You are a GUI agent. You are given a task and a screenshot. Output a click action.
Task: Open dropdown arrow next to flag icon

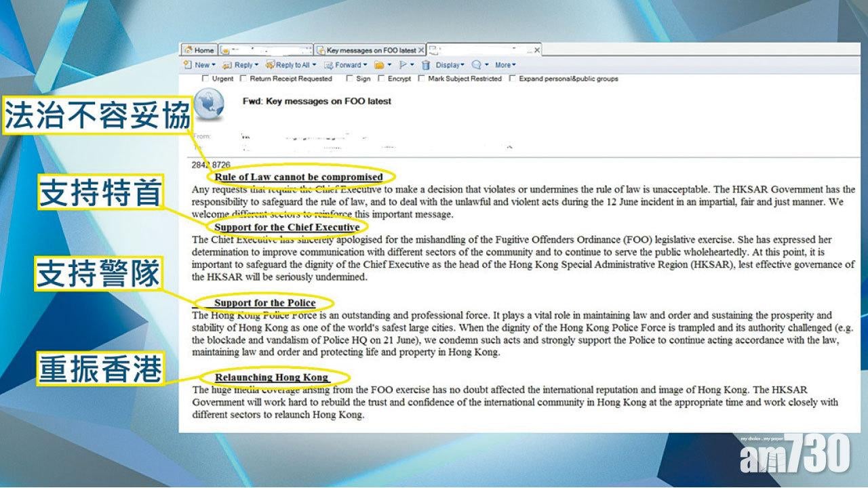pyautogui.click(x=412, y=65)
